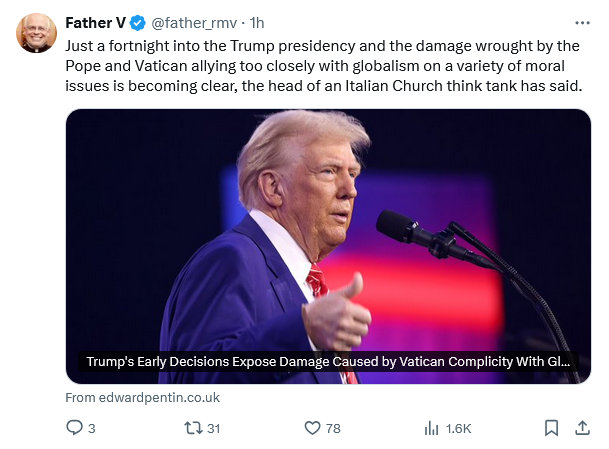Open the @father_rmv handle link
609x449 pixels.
pyautogui.click(x=196, y=23)
